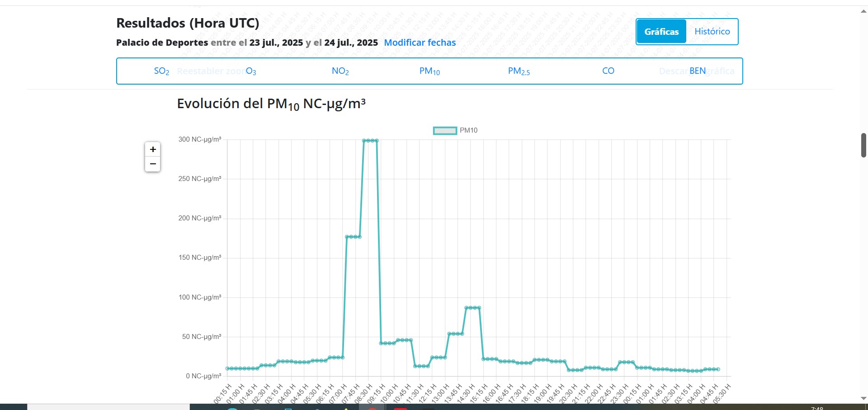The height and width of the screenshot is (410, 868).
Task: Select the PM10 tab
Action: pos(429,71)
